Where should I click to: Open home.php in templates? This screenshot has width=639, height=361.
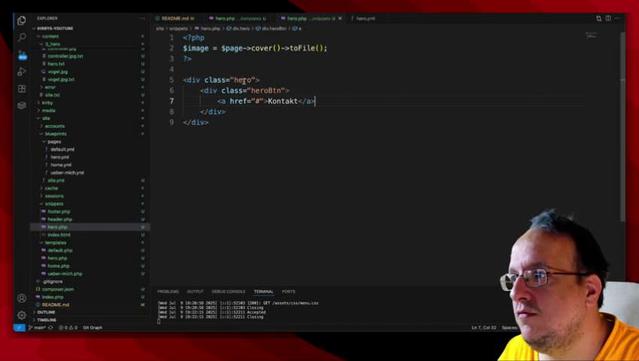coord(59,266)
